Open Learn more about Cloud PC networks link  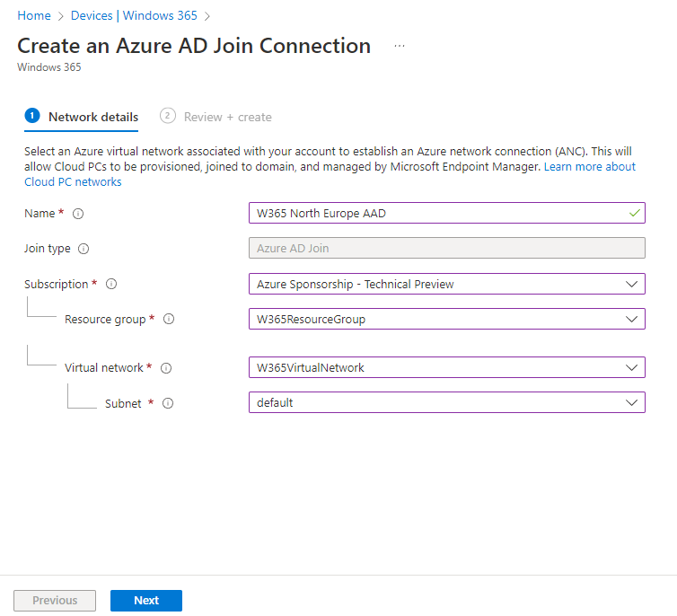click(590, 167)
